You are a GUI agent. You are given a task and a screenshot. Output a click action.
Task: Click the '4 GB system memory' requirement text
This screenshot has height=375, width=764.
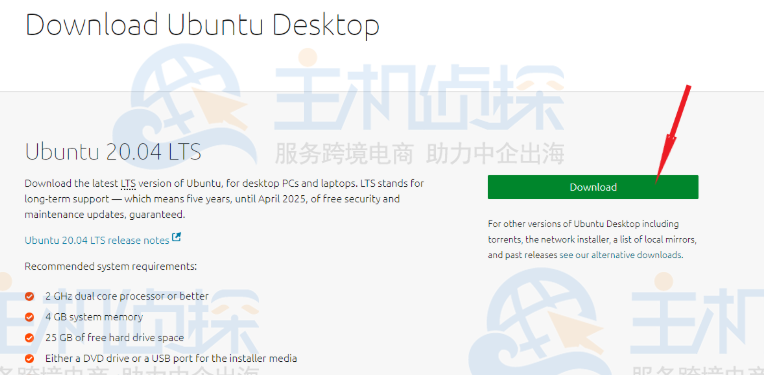(94, 317)
